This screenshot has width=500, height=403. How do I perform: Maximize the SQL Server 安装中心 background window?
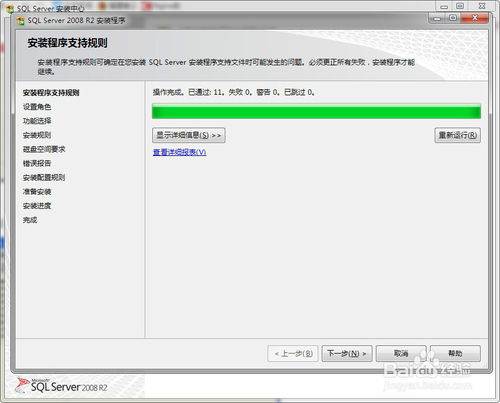click(x=460, y=6)
